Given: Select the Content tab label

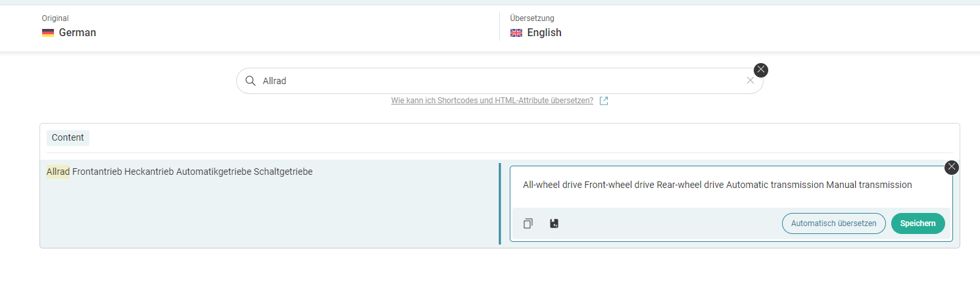Looking at the screenshot, I should 68,137.
